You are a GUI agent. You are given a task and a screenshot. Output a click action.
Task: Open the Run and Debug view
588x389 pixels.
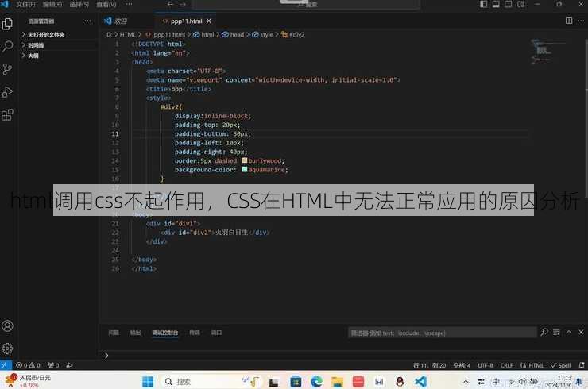tap(7, 92)
